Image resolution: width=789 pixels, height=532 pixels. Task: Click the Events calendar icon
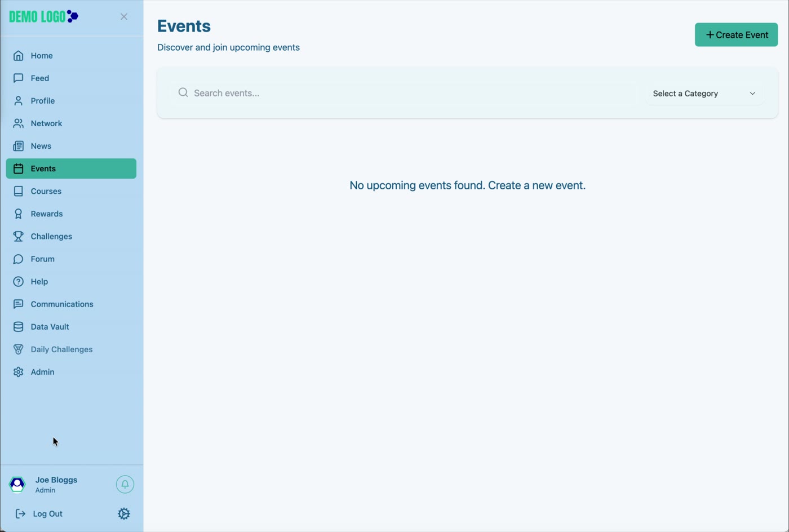click(19, 169)
